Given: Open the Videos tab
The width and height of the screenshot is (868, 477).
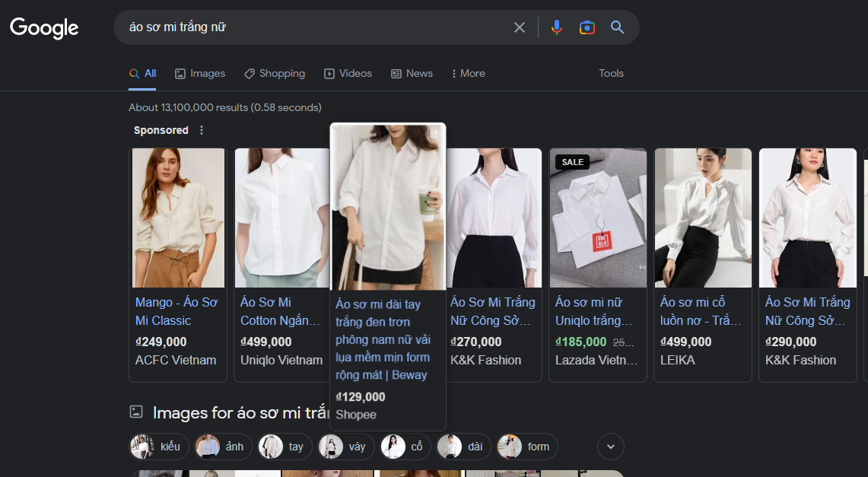Looking at the screenshot, I should 348,74.
